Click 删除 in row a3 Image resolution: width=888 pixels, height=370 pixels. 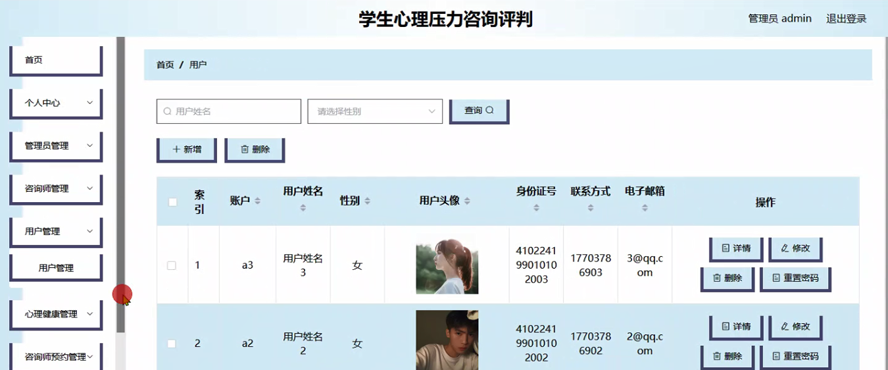[727, 279]
